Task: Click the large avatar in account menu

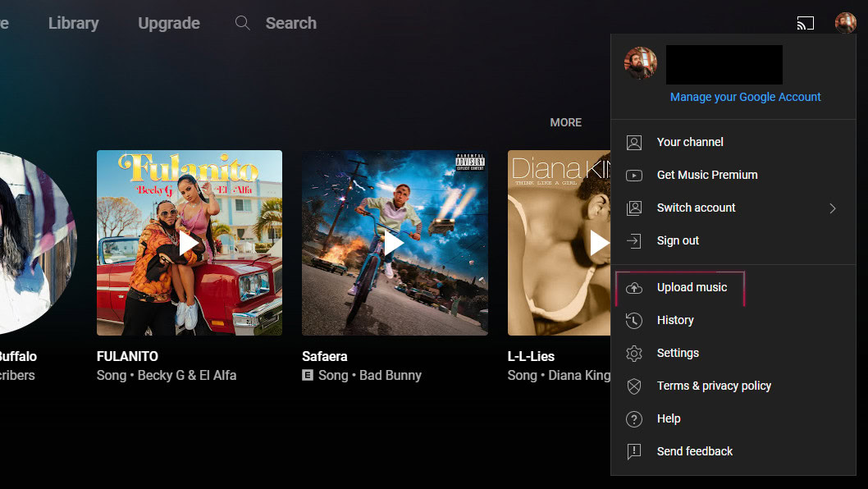Action: 641,63
